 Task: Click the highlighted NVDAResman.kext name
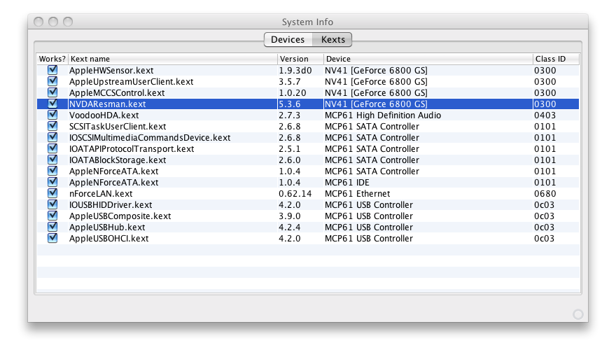(107, 104)
